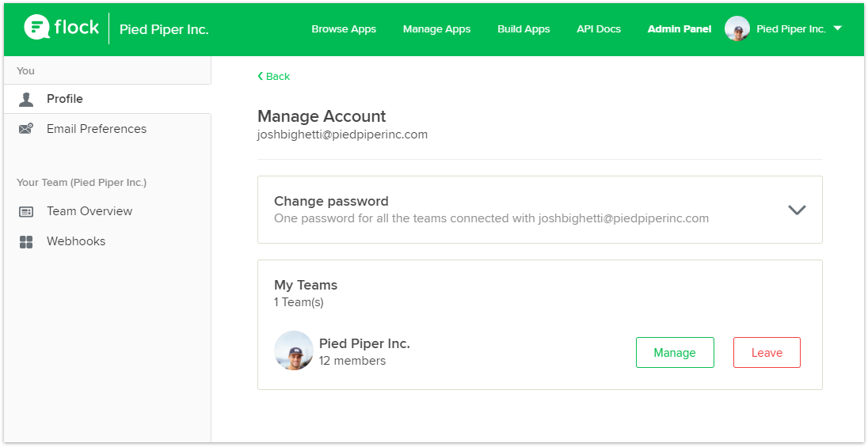
Task: Expand the Change password section chevron
Action: click(x=797, y=210)
